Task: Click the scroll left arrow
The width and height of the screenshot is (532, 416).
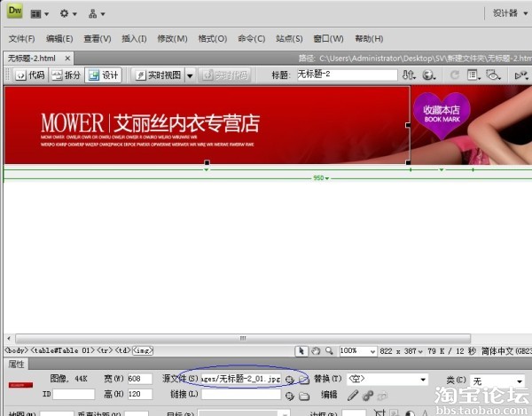Action: click(x=9, y=338)
